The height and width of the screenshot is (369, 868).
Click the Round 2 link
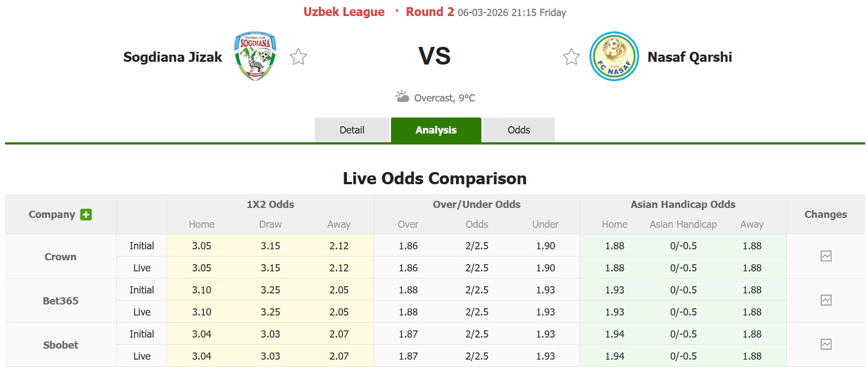point(430,11)
